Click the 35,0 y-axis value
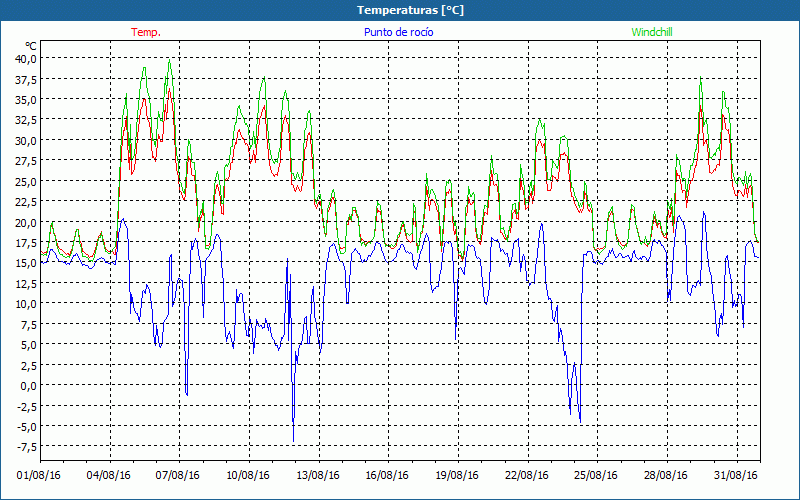The width and height of the screenshot is (800, 500). pos(26,99)
